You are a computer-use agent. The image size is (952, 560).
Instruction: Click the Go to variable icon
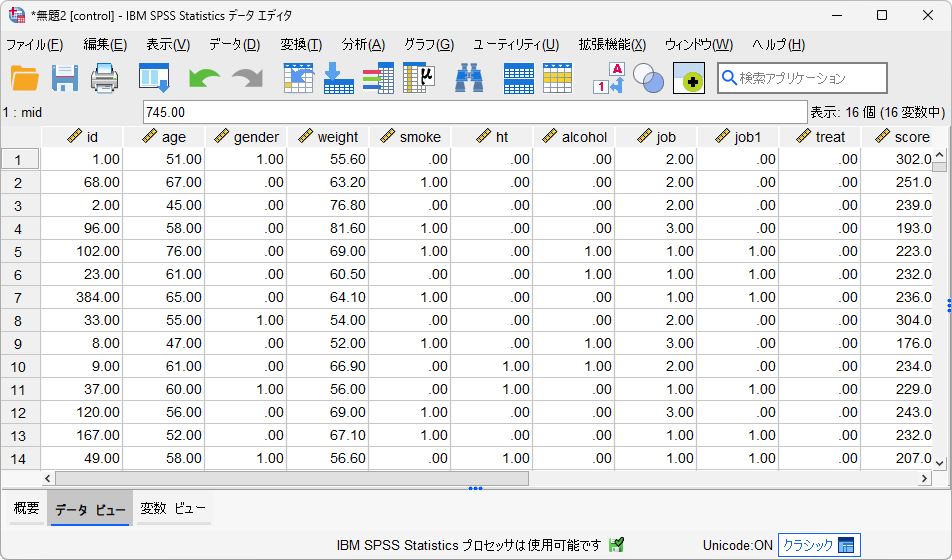pos(339,78)
